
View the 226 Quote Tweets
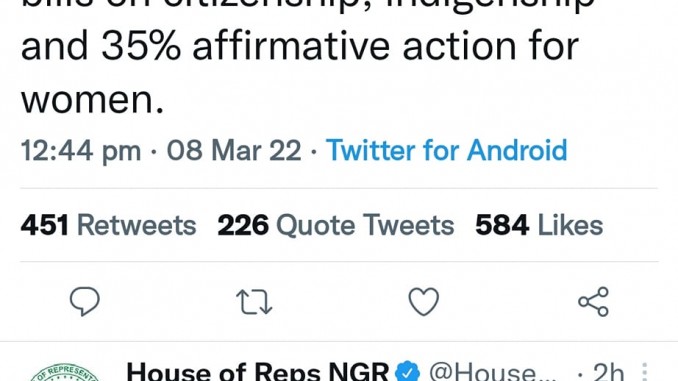coord(336,225)
